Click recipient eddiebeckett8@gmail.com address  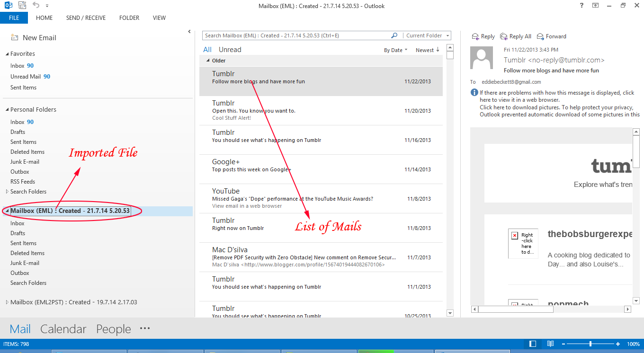point(511,82)
